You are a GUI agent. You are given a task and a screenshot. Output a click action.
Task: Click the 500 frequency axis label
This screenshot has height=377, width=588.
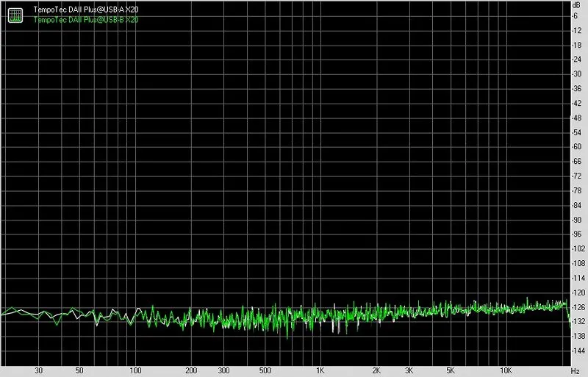265,370
